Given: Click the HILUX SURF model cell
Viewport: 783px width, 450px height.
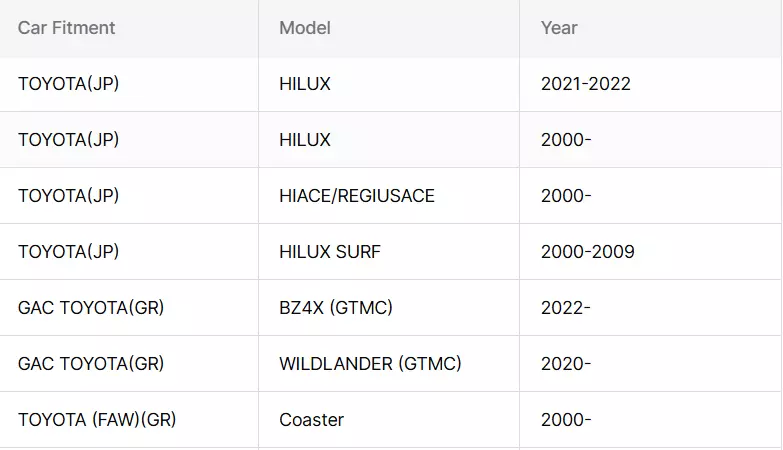Looking at the screenshot, I should click(x=389, y=252).
